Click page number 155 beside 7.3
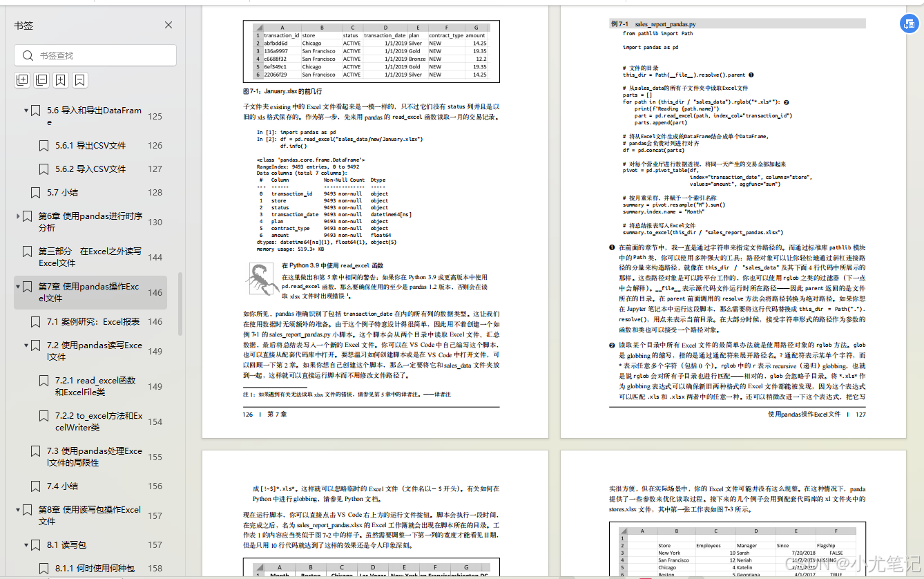 coord(155,457)
